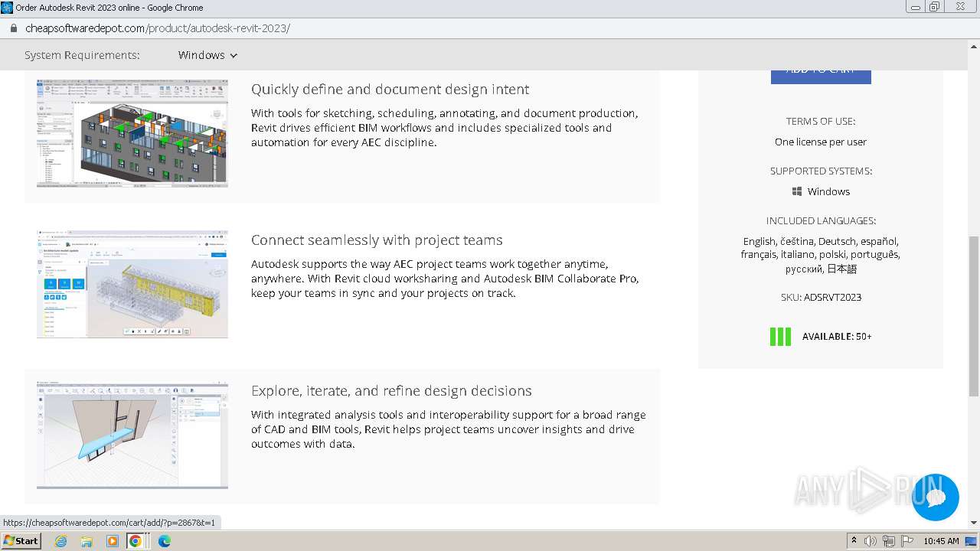Click the SUPPORTED SYSTEMS label
Viewport: 980px width, 551px height.
tap(821, 171)
